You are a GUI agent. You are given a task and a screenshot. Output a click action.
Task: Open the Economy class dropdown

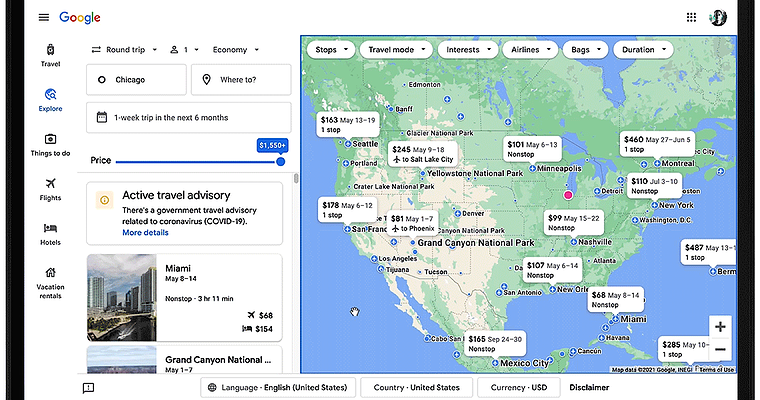236,49
